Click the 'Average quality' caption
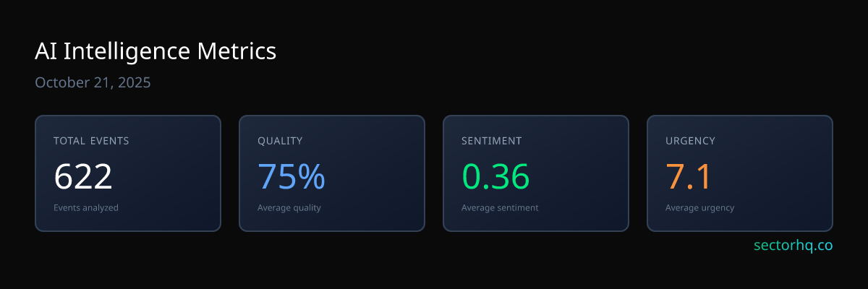Screen dimensions: 868x289 (x=289, y=207)
